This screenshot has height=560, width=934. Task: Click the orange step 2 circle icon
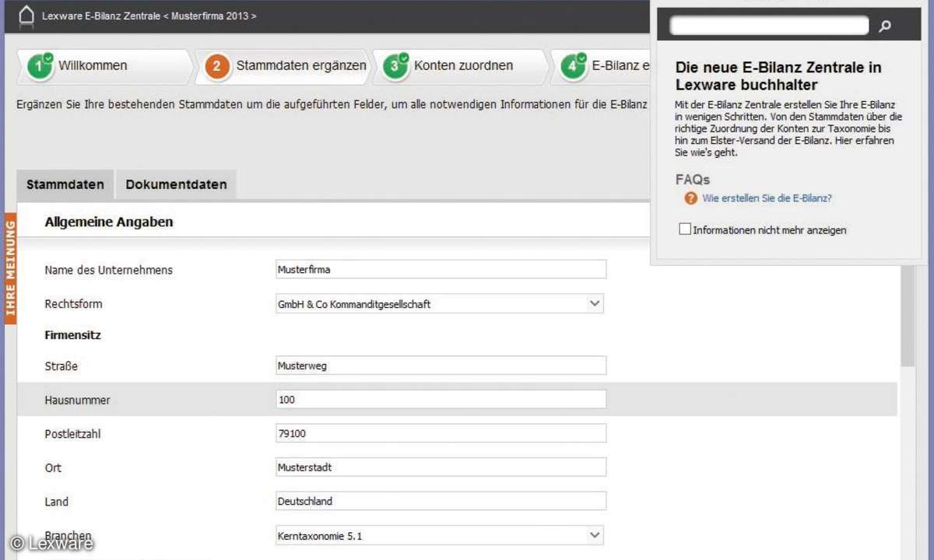(218, 67)
